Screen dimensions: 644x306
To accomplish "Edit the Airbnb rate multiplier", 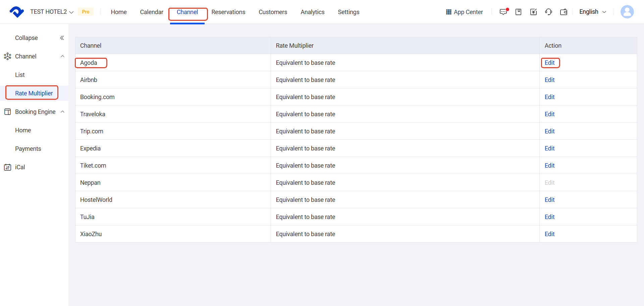I will 550,80.
